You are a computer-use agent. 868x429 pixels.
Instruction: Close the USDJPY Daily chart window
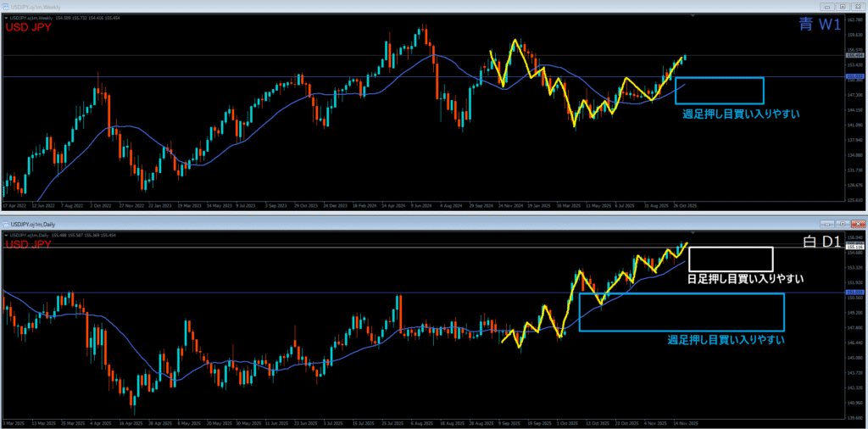tap(856, 223)
